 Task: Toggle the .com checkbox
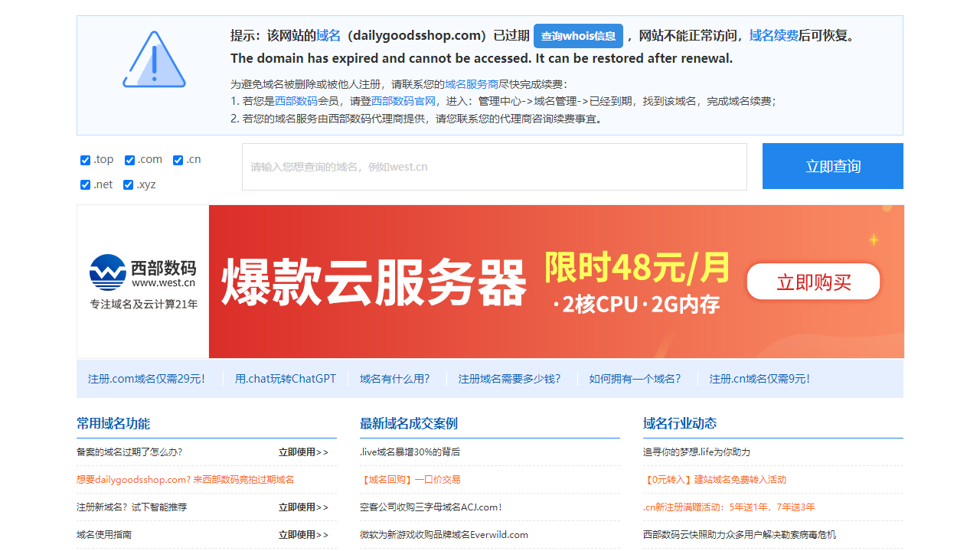129,160
